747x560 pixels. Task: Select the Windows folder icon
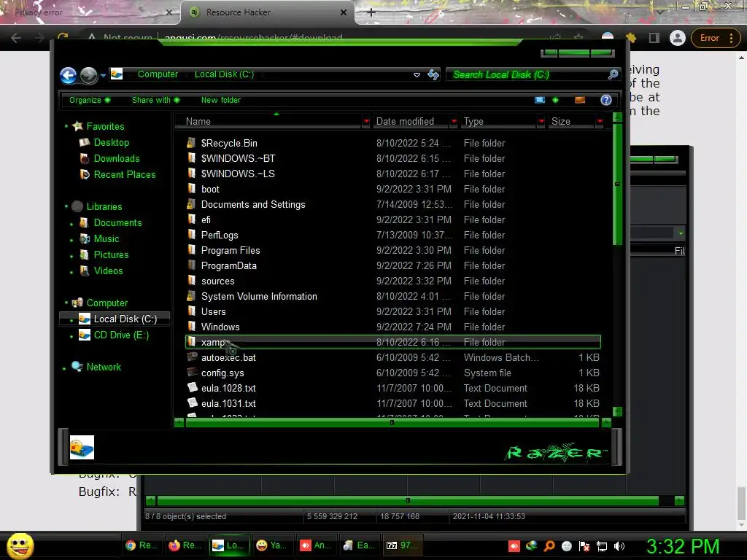[192, 327]
